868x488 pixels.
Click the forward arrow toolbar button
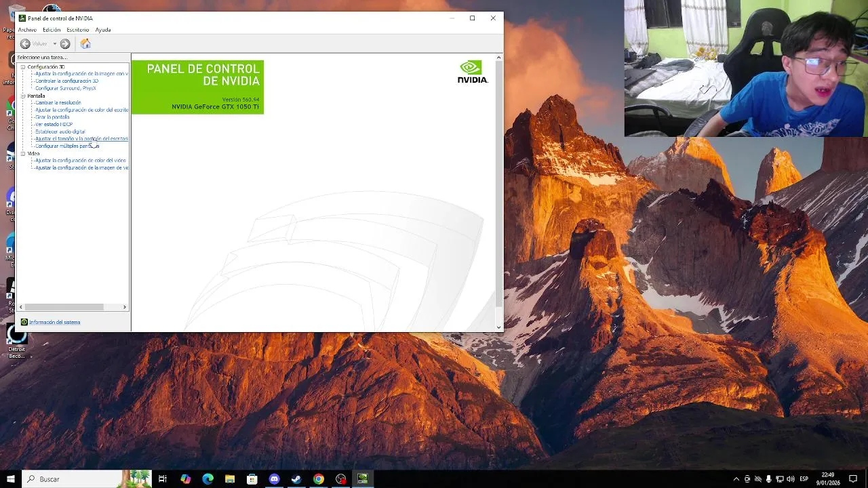(x=65, y=43)
